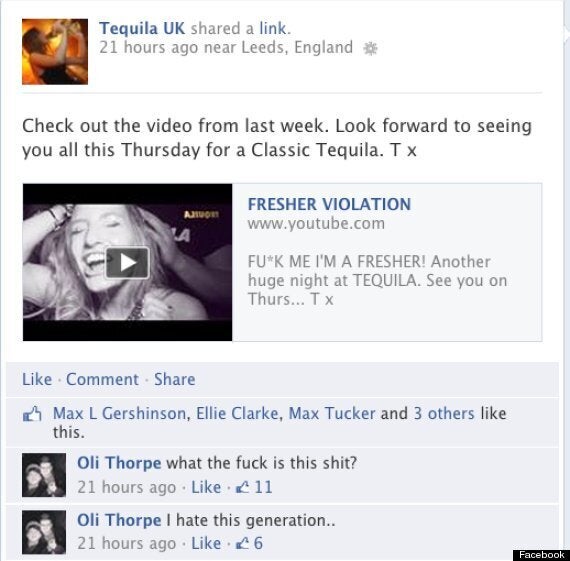View Ellie Clarke's profile
570x561 pixels.
click(237, 413)
